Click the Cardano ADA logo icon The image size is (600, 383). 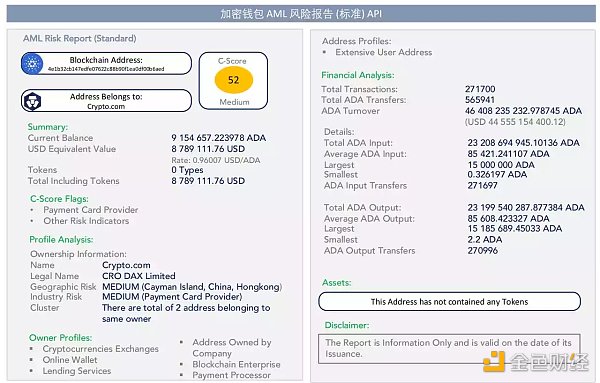pos(32,64)
